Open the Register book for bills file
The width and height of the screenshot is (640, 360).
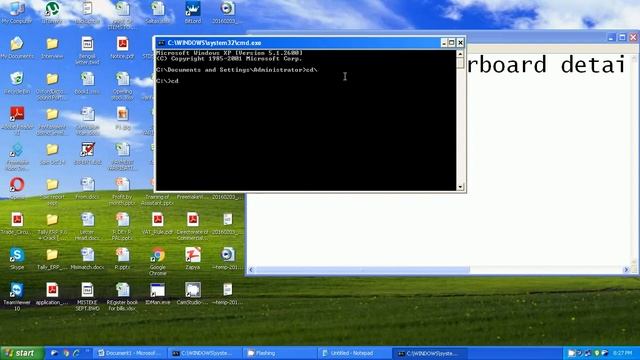[122, 297]
